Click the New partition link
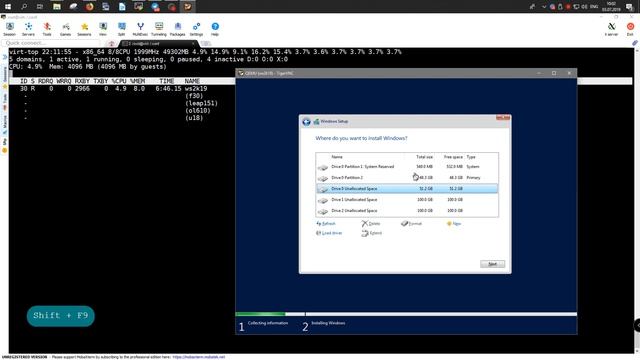Image resolution: width=640 pixels, height=360 pixels. coord(454,224)
